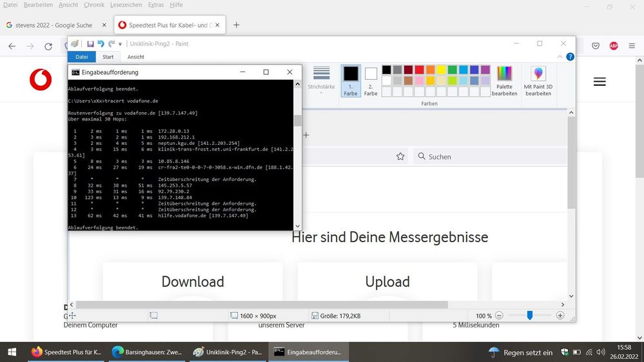644x362 pixels.
Task: Click the Redo arrow in Paint's title bar
Action: pyautogui.click(x=112, y=44)
